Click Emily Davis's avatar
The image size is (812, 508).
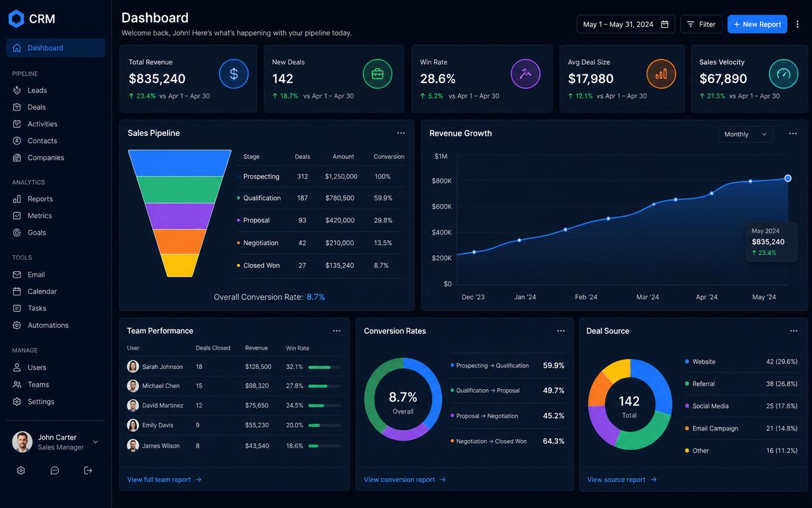133,425
